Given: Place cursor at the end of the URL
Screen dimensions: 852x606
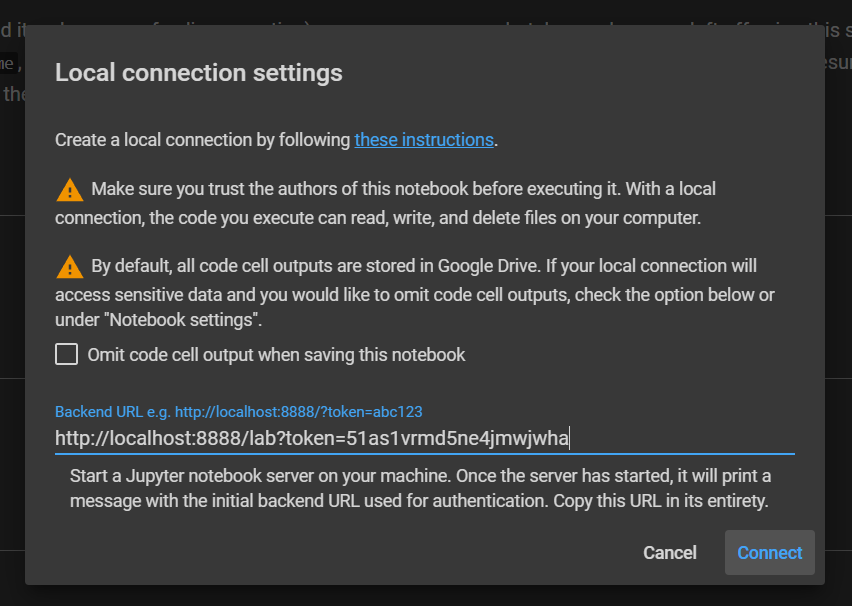Looking at the screenshot, I should [571, 438].
